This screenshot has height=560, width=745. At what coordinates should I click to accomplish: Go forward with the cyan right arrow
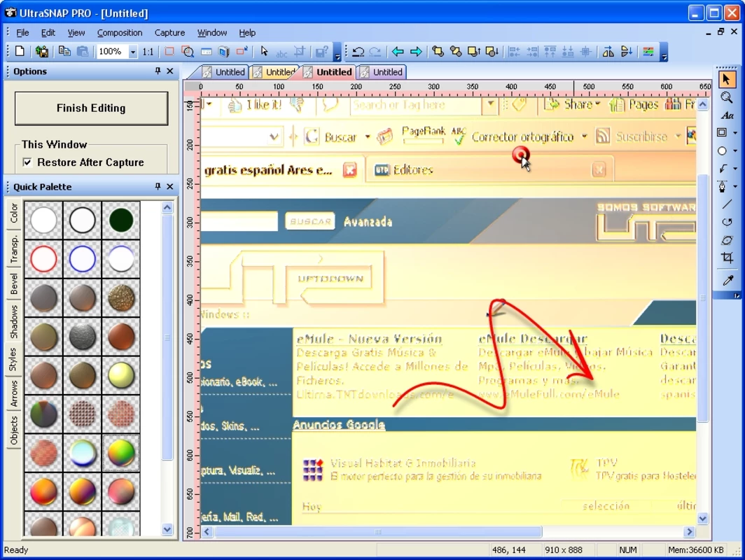click(x=416, y=51)
